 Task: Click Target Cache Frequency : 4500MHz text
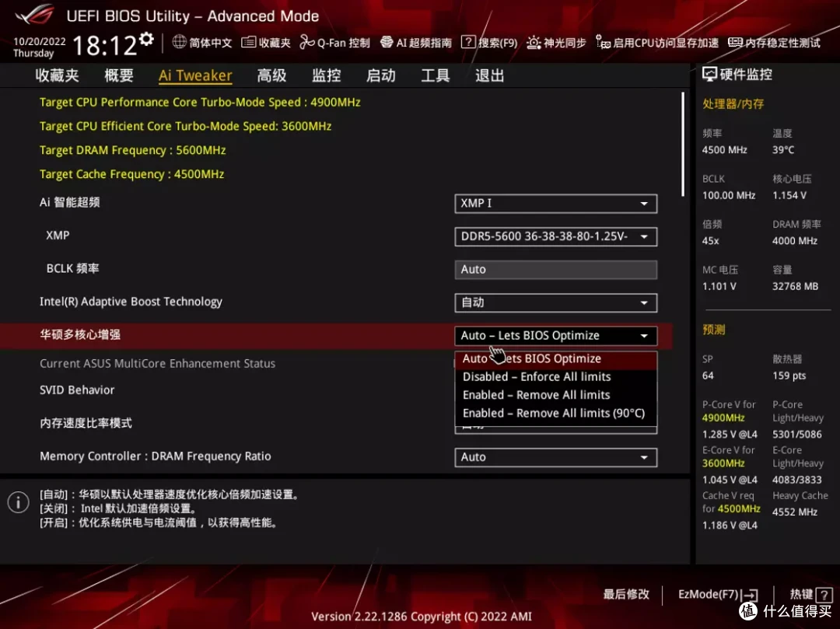coord(131,174)
